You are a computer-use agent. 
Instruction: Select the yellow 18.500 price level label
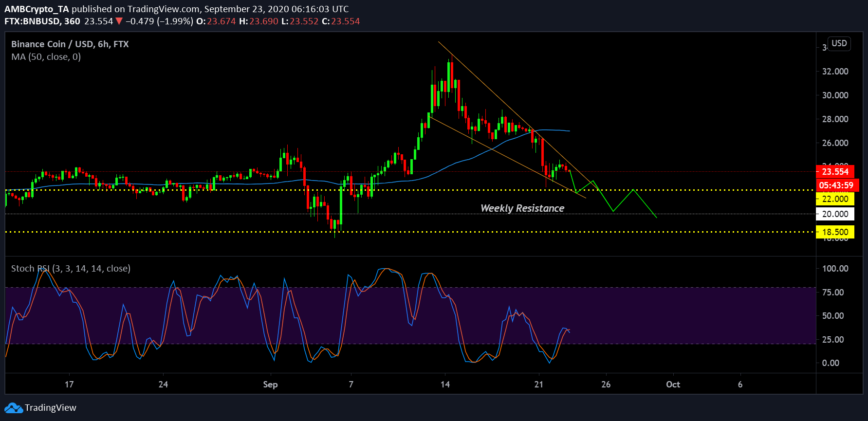pos(835,232)
